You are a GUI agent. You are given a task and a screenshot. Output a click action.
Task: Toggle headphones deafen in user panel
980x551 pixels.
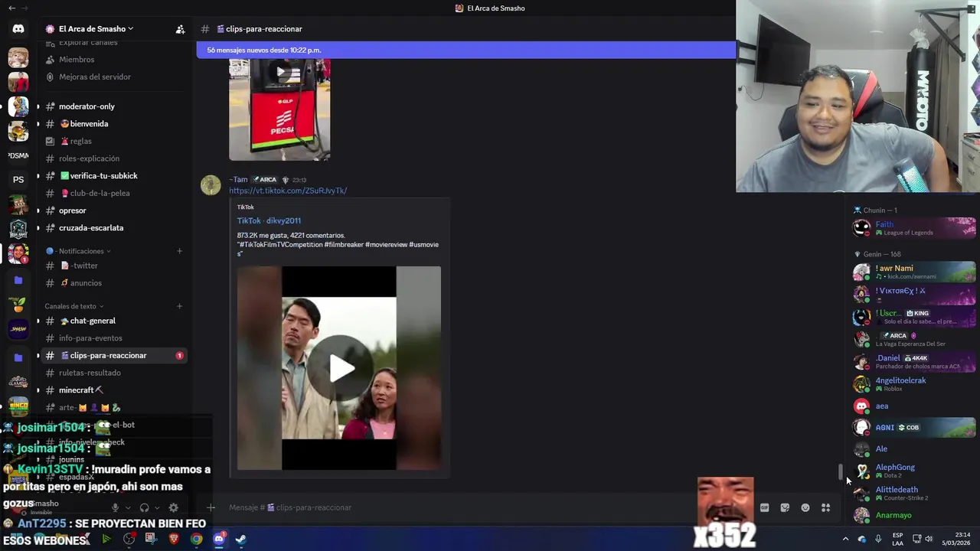144,507
